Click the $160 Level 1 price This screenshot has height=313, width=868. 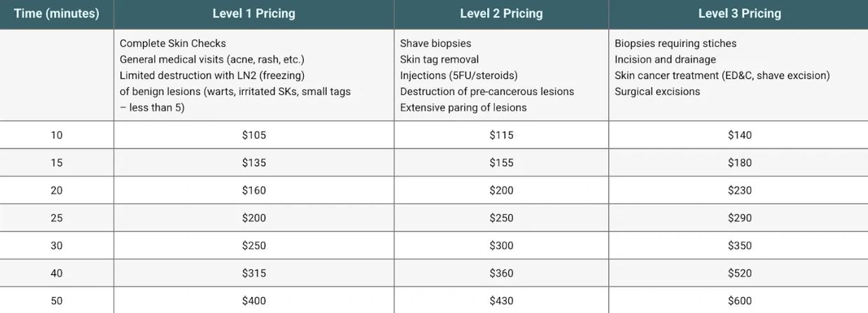[254, 190]
